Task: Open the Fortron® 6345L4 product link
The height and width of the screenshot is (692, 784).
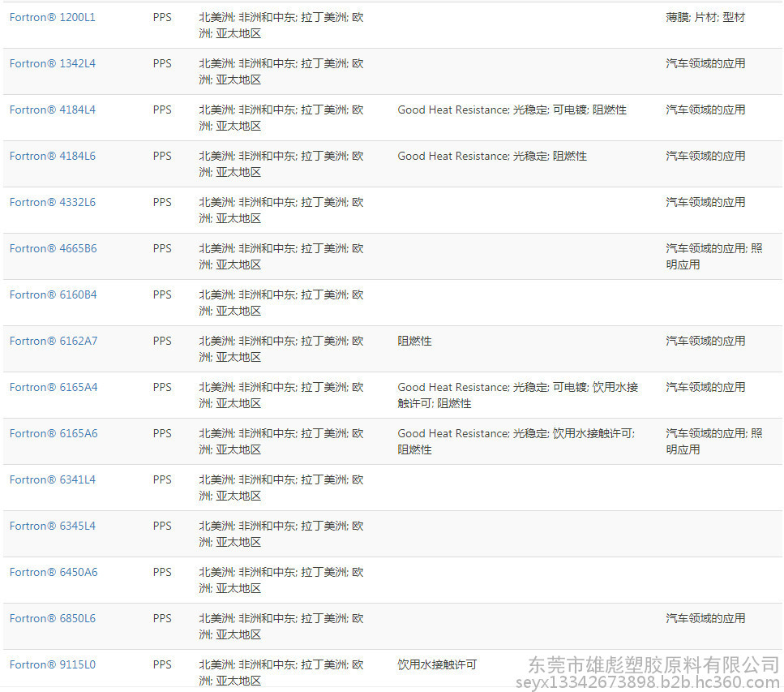Action: point(53,526)
